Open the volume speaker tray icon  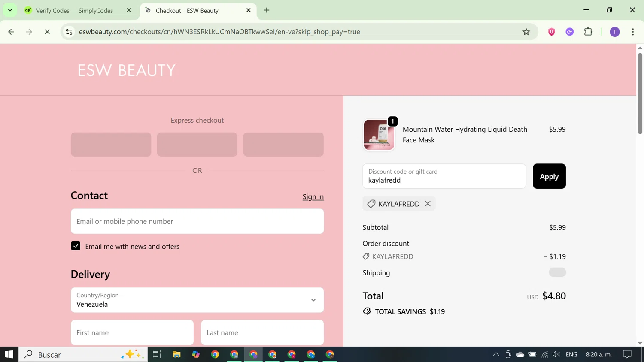click(556, 354)
